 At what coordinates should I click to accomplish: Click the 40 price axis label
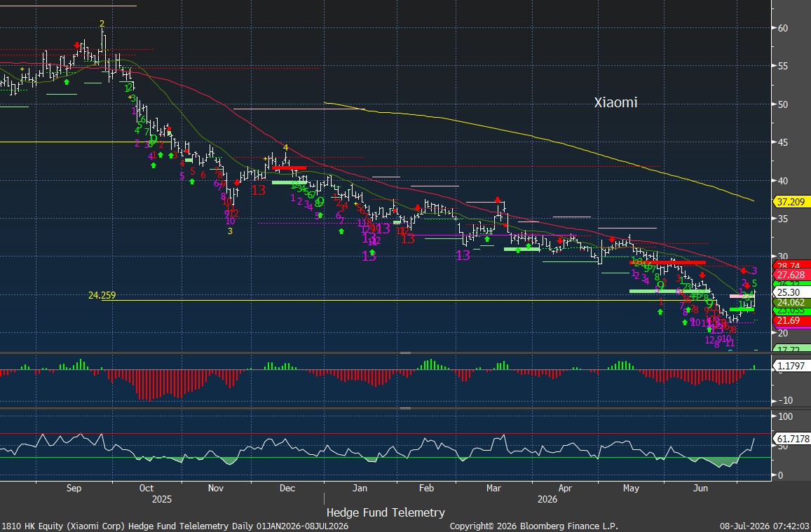(782, 180)
